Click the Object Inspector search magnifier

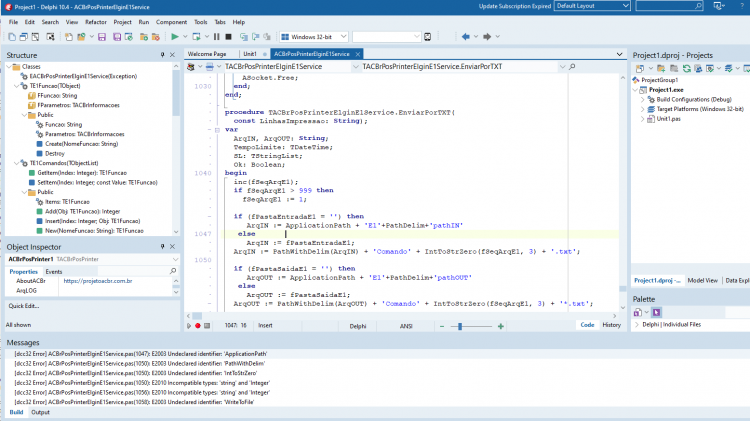coord(173,271)
